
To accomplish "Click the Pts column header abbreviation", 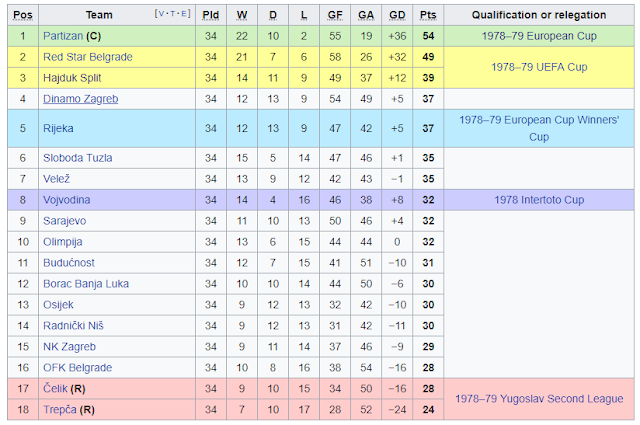I will (x=428, y=15).
